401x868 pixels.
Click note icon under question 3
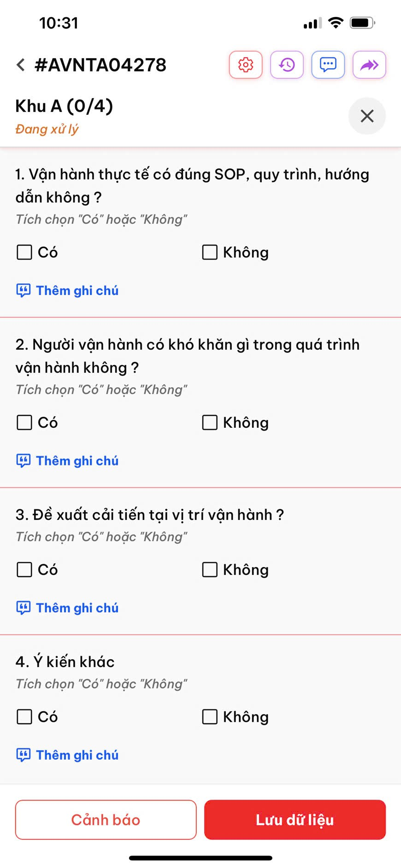click(24, 608)
